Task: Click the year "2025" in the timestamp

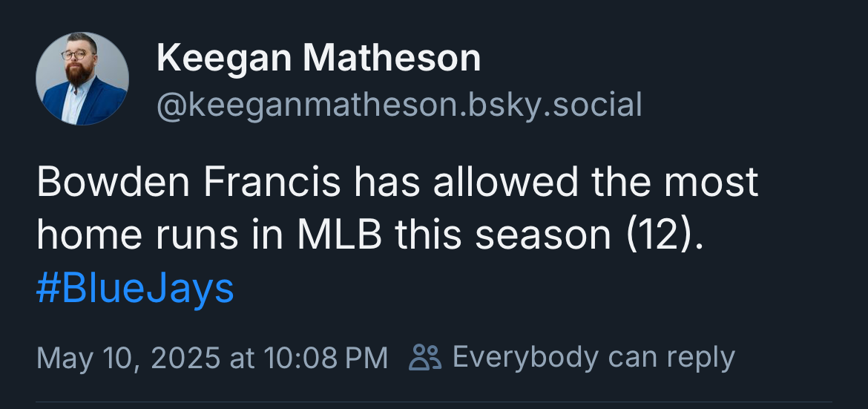Action: tap(185, 358)
